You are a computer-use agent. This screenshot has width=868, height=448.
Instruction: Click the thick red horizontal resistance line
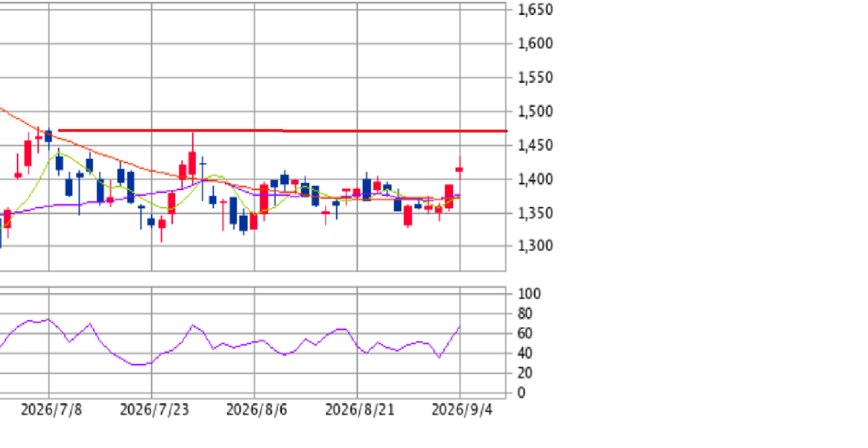point(283,130)
